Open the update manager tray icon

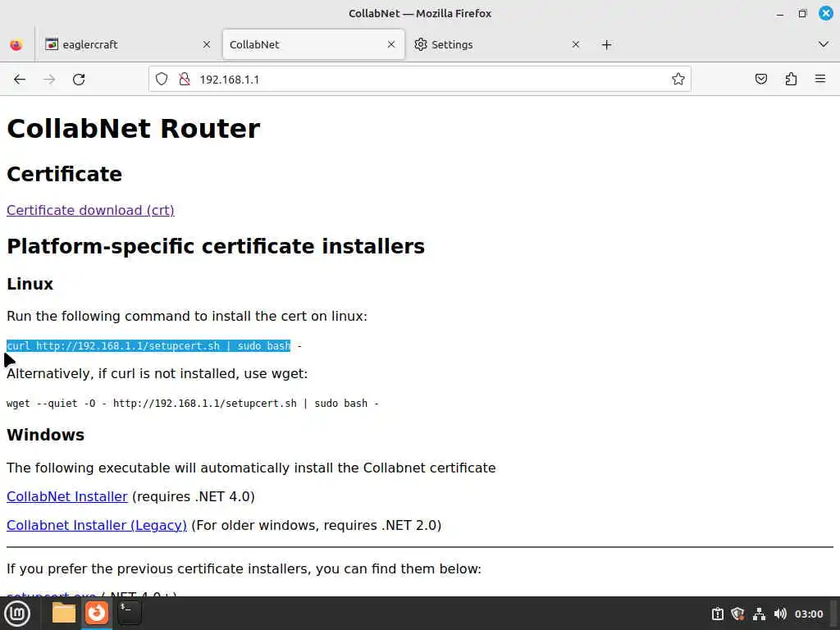tap(717, 614)
